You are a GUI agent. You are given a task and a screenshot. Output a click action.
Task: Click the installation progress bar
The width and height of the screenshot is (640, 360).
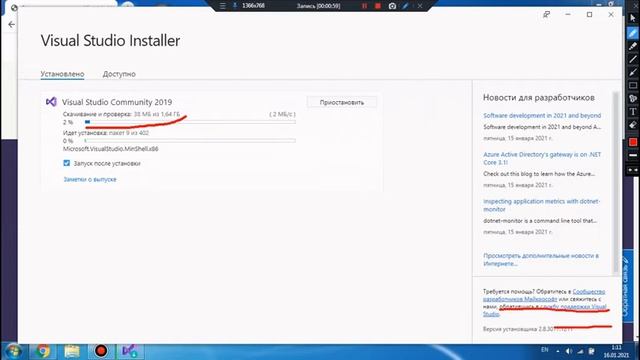pyautogui.click(x=190, y=140)
